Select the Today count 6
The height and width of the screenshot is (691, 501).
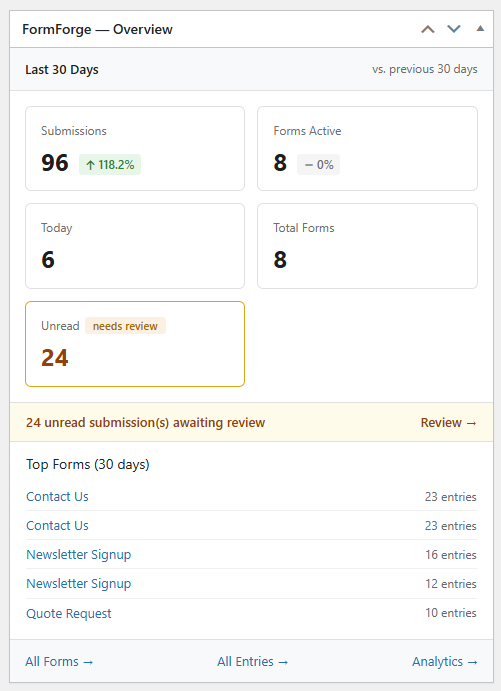pyautogui.click(x=48, y=260)
